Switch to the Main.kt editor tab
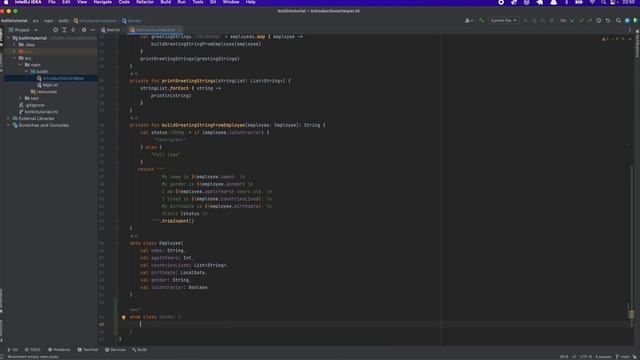This screenshot has width=640, height=360. click(x=111, y=30)
